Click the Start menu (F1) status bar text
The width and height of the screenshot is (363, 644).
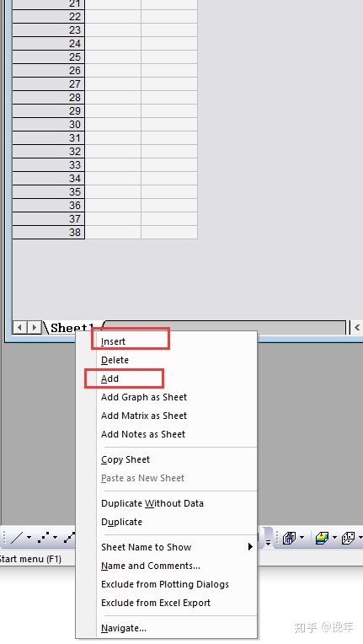pyautogui.click(x=30, y=559)
